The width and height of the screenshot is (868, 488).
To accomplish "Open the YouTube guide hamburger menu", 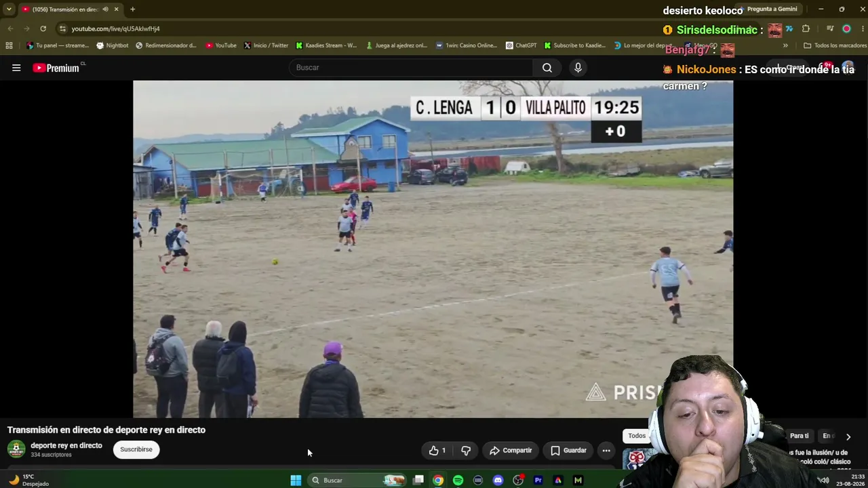I will (16, 68).
